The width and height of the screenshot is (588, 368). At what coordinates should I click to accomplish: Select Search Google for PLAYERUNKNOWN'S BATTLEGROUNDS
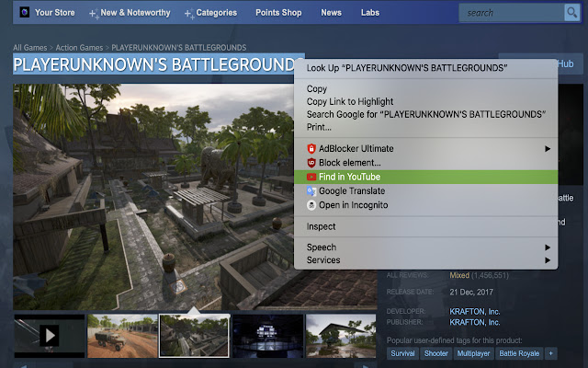click(x=425, y=114)
